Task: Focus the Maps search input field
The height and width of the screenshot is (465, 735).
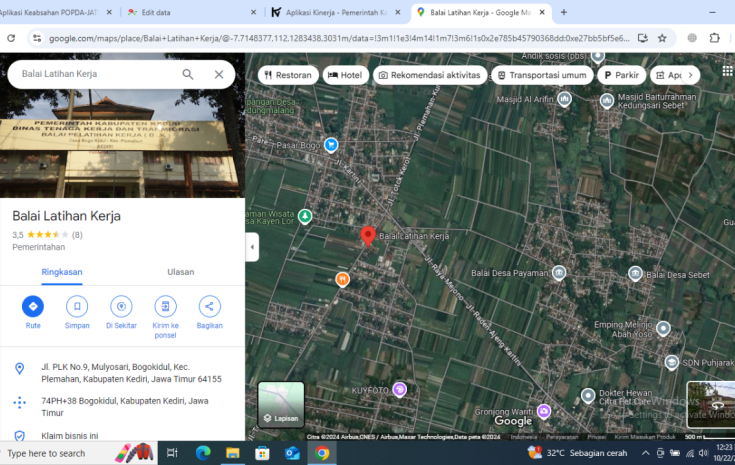Action: click(98, 74)
